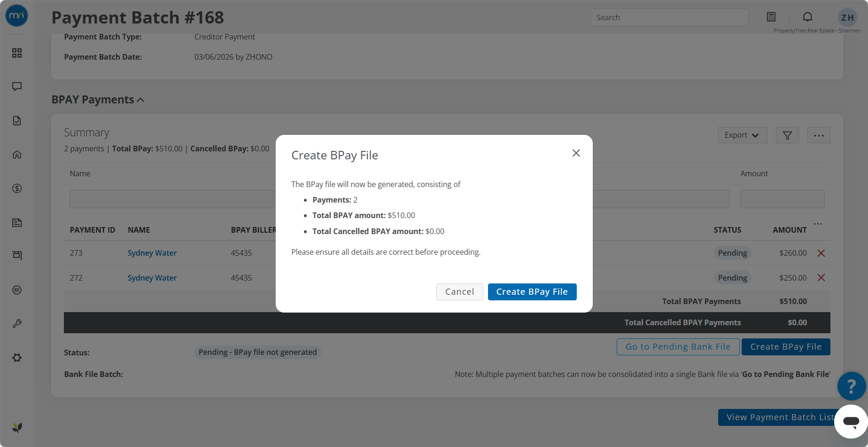Open the property house sidebar icon
Image resolution: width=868 pixels, height=447 pixels.
(17, 155)
